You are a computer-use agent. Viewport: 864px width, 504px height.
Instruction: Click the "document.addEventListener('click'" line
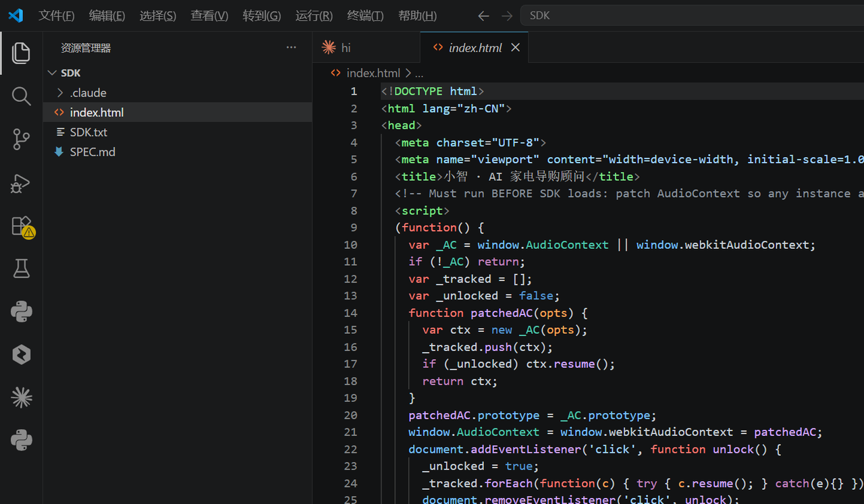pos(595,449)
